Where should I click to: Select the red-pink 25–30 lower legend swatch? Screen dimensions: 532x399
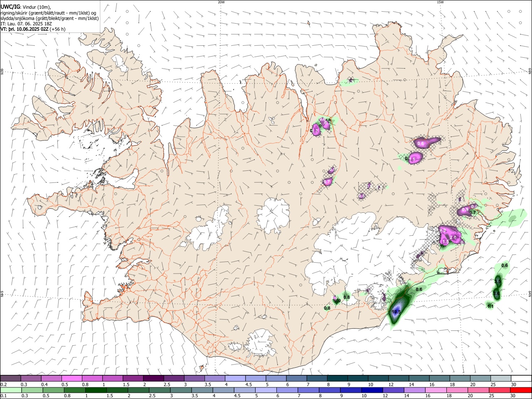[500, 390]
